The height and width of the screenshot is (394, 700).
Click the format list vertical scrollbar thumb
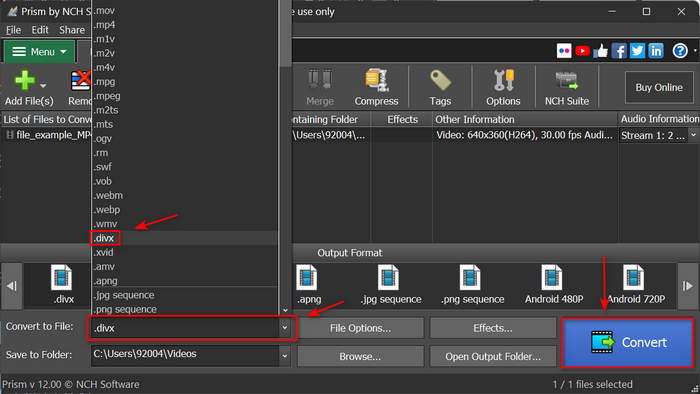tap(285, 33)
